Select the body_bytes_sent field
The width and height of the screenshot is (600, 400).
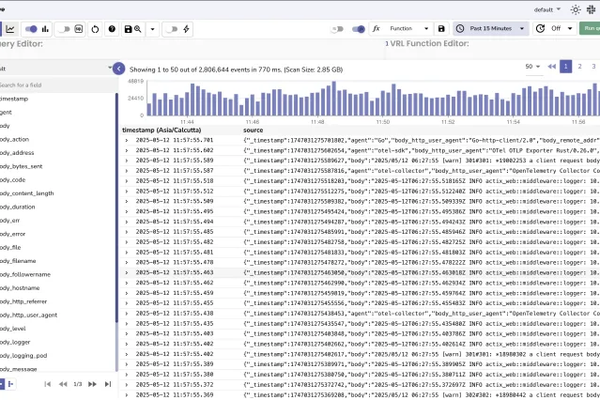point(21,167)
